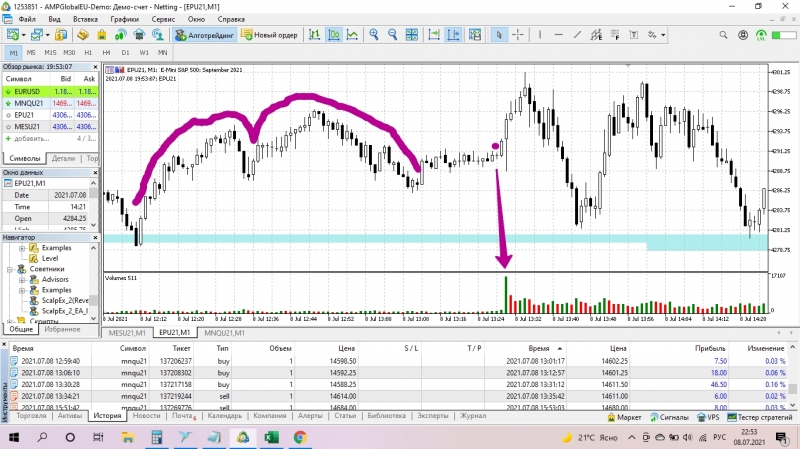800x449 pixels.
Task: Switch to the MNQU21,M1 chart tab
Action: (x=224, y=333)
